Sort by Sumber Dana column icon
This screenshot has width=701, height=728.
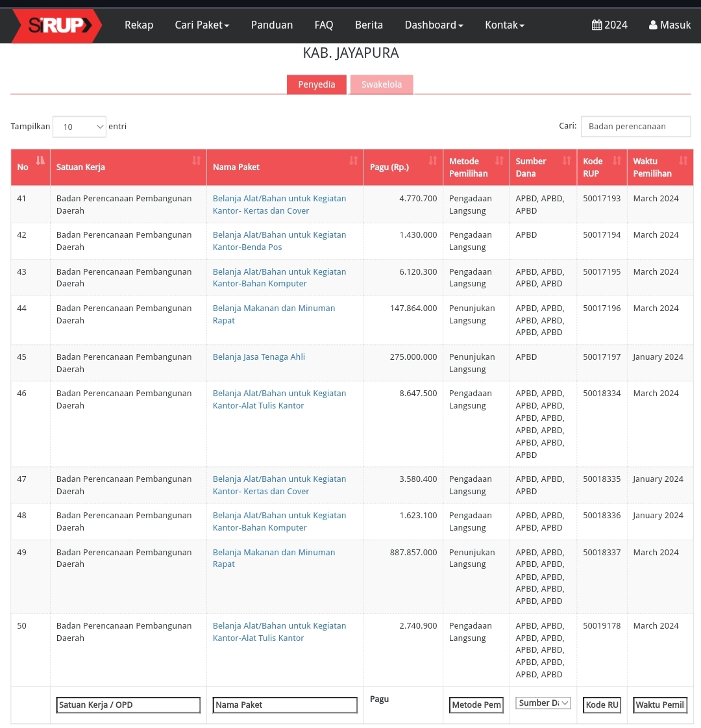(567, 160)
